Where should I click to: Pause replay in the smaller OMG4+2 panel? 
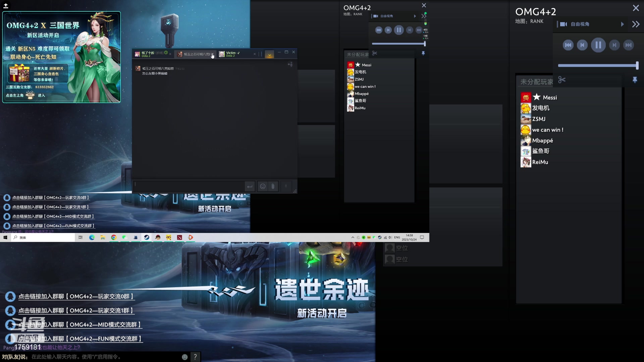398,30
